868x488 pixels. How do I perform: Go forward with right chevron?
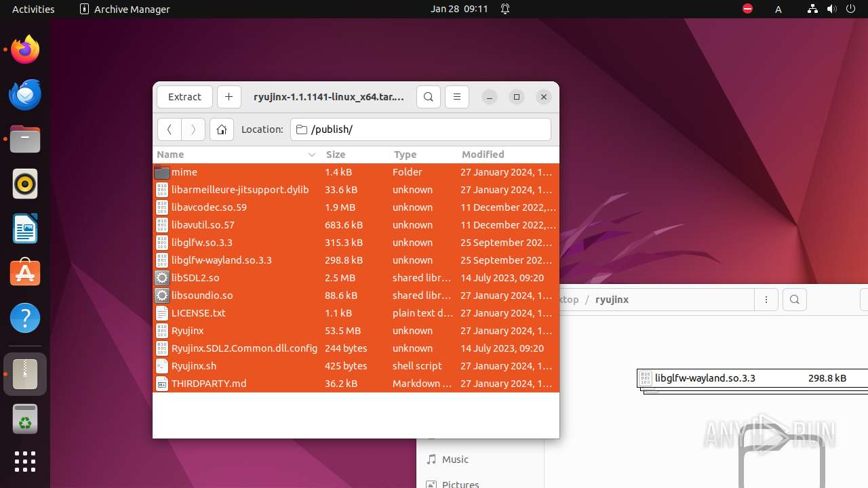pos(193,129)
